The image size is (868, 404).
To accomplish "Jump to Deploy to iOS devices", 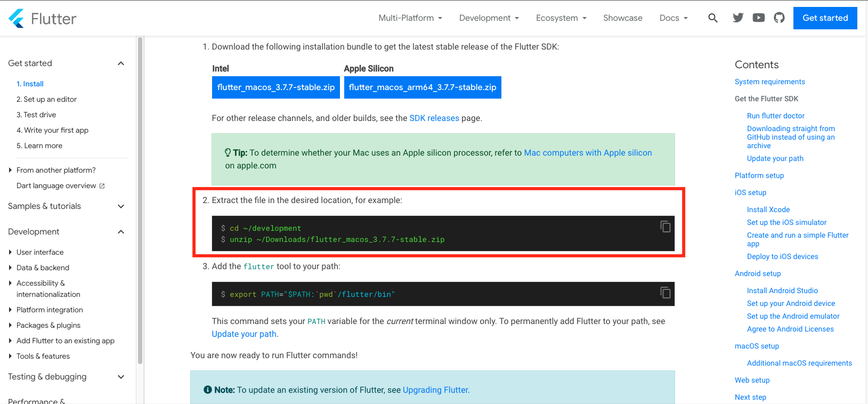I will click(x=783, y=256).
